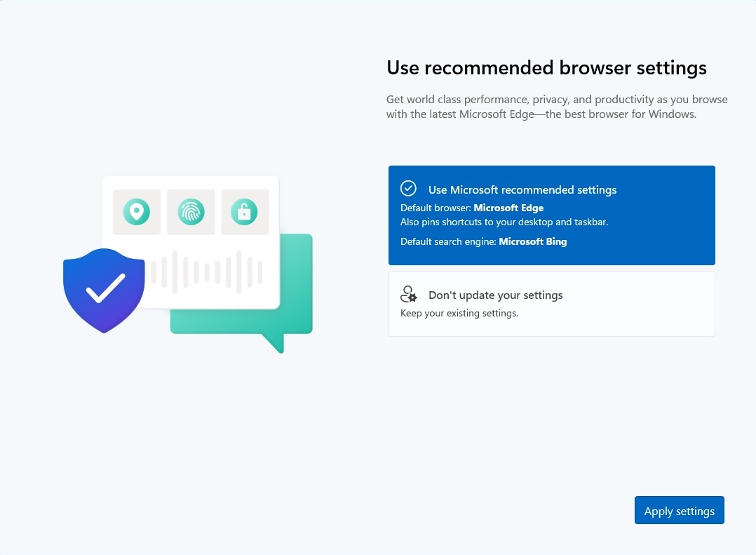This screenshot has height=555, width=756.
Task: Click 'Default browser: Microsoft Edge' text
Action: (x=472, y=208)
